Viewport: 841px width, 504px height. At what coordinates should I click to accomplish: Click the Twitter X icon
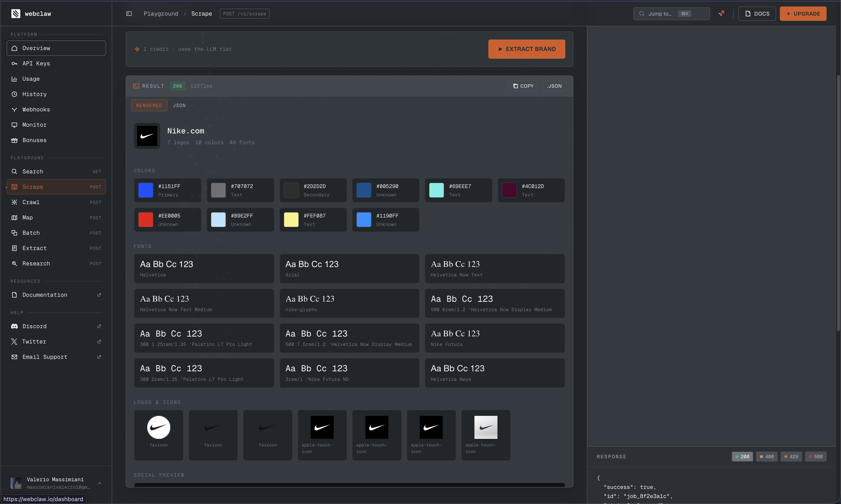click(x=14, y=342)
